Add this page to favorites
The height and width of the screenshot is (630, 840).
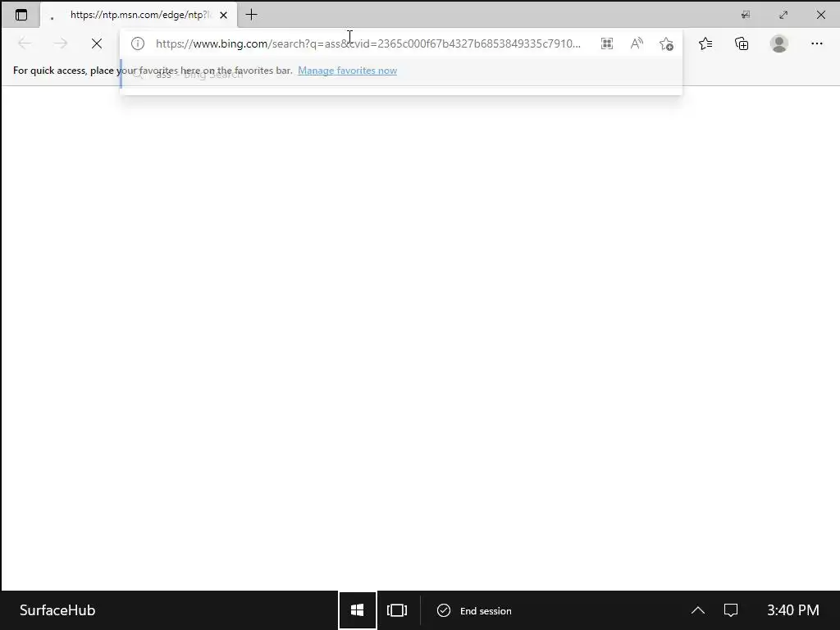point(666,43)
